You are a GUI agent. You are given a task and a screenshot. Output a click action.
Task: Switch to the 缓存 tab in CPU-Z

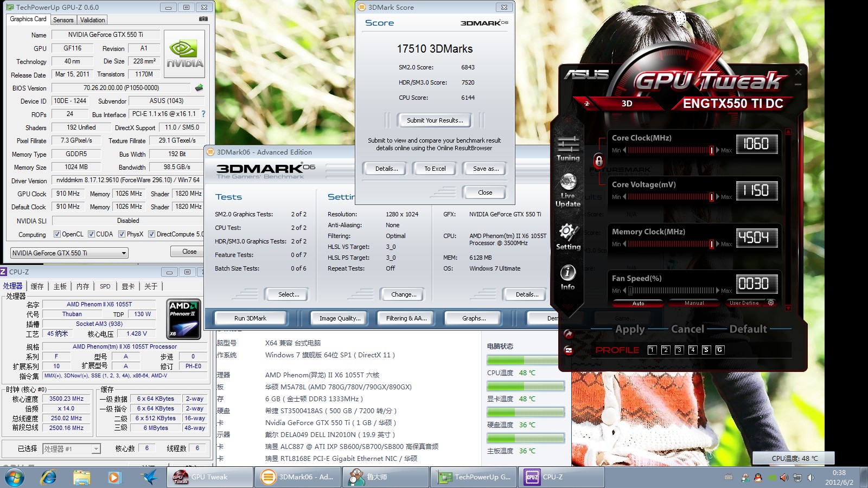point(37,286)
